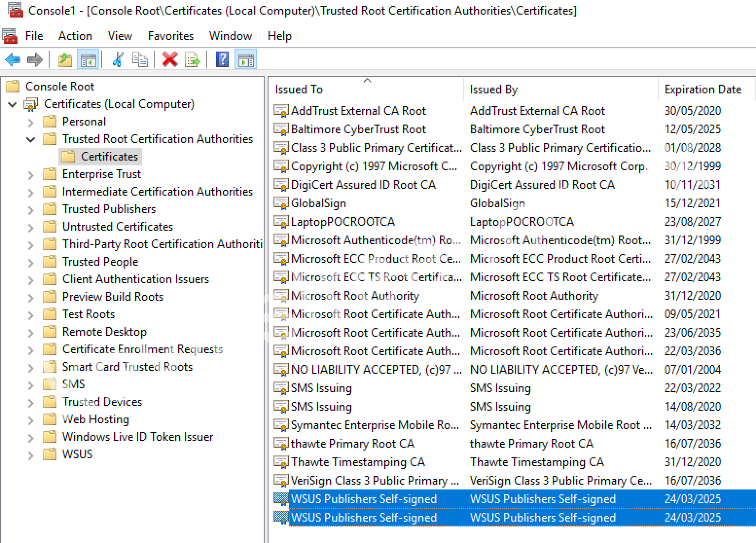Click the Copy icon in the toolbar
Viewport: 756px width, 543px height.
tap(140, 60)
